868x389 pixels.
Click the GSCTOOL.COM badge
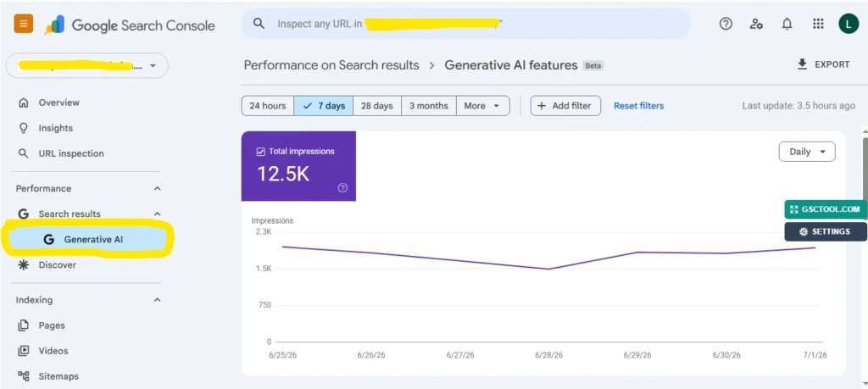825,209
